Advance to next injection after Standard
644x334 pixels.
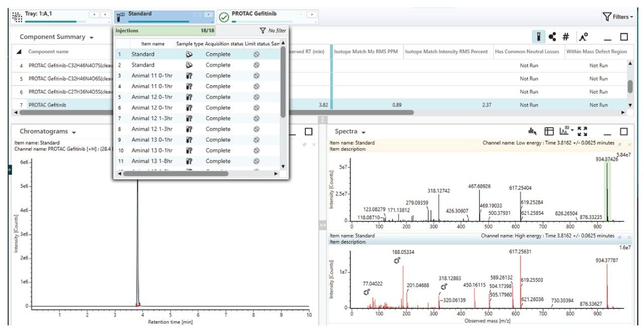pos(209,15)
